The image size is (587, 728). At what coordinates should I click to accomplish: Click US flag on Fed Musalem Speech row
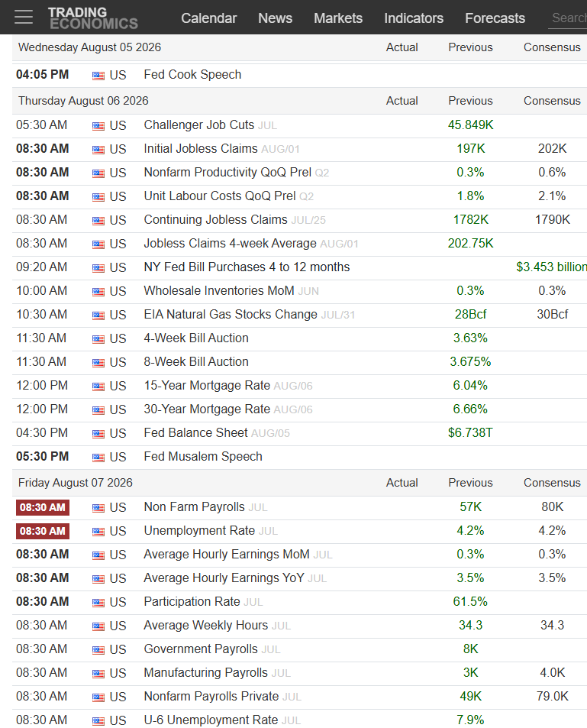[x=98, y=458]
